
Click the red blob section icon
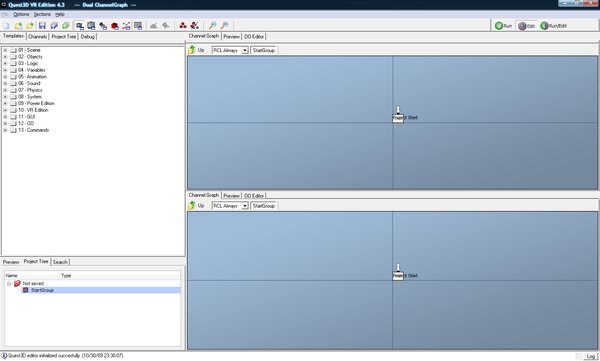point(114,26)
